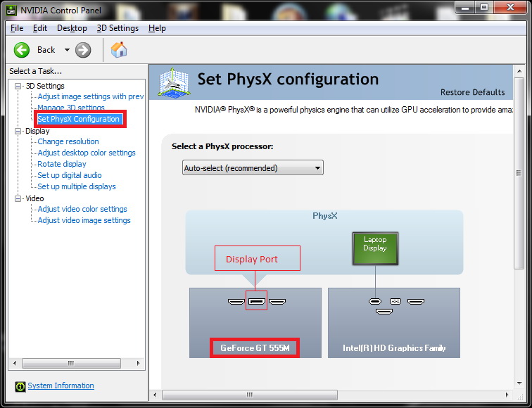Open the 3D Settings menu

point(118,28)
